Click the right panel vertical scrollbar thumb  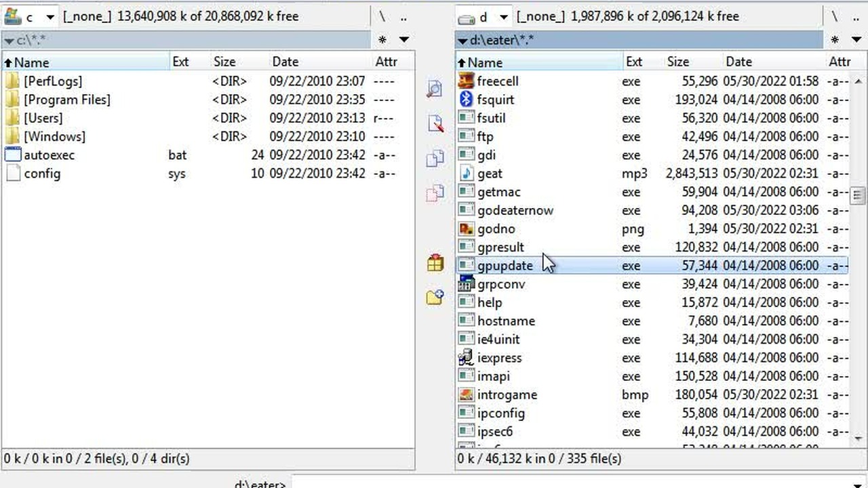858,196
